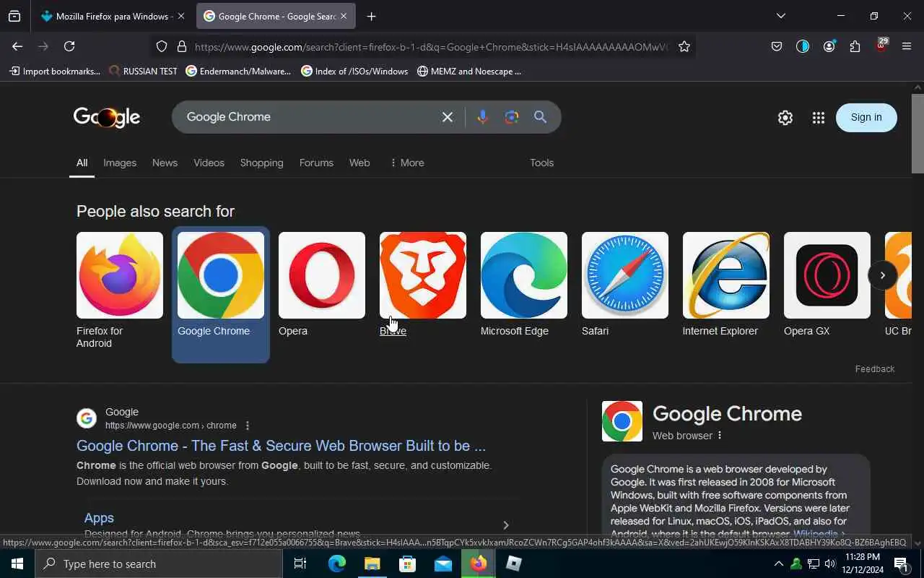Open search Tools options
The width and height of the screenshot is (924, 578).
[541, 163]
